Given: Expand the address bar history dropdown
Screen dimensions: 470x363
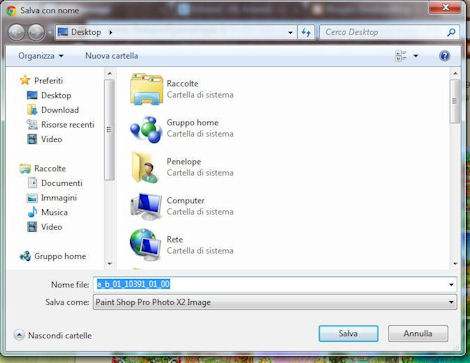Looking at the screenshot, I should click(x=290, y=33).
